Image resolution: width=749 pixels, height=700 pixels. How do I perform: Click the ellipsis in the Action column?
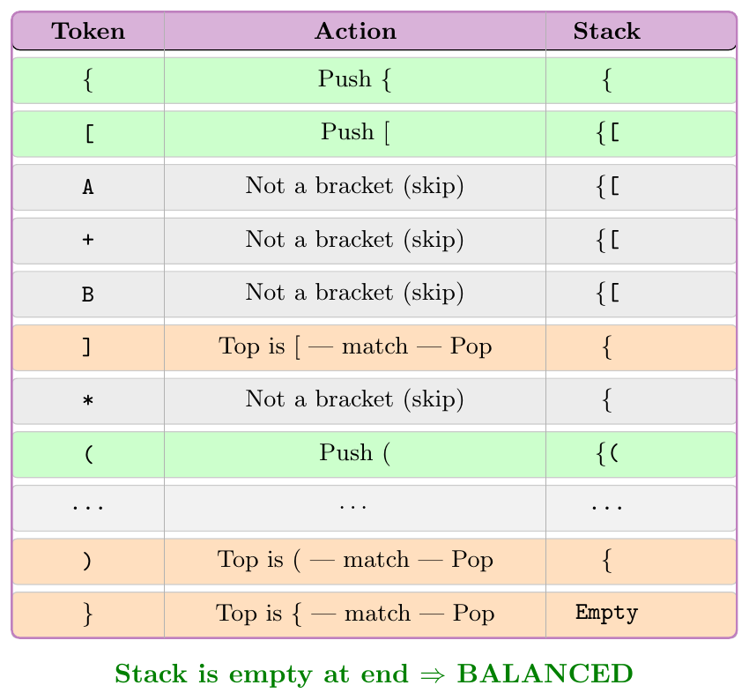(353, 507)
